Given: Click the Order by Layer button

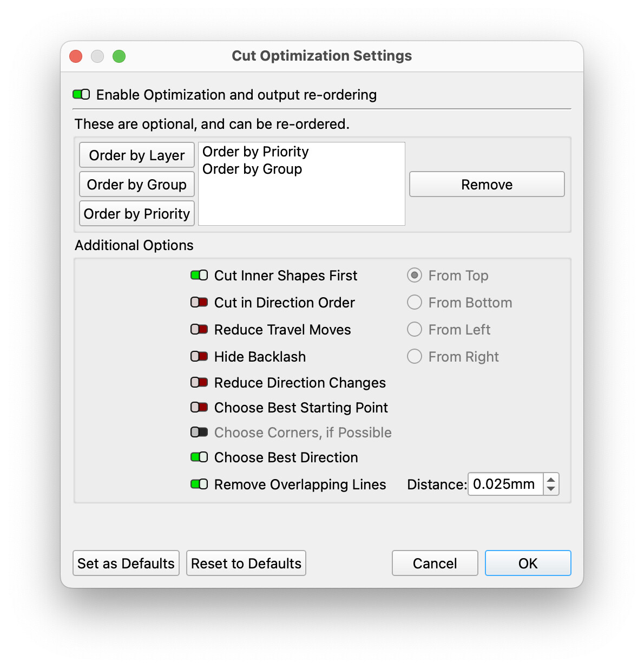Looking at the screenshot, I should [x=137, y=155].
